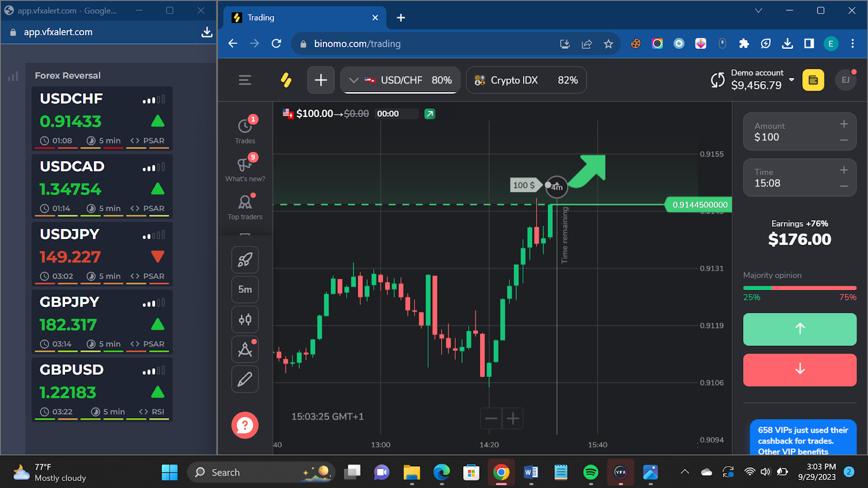Open Spotify from the taskbar
The height and width of the screenshot is (488, 868).
click(x=590, y=472)
